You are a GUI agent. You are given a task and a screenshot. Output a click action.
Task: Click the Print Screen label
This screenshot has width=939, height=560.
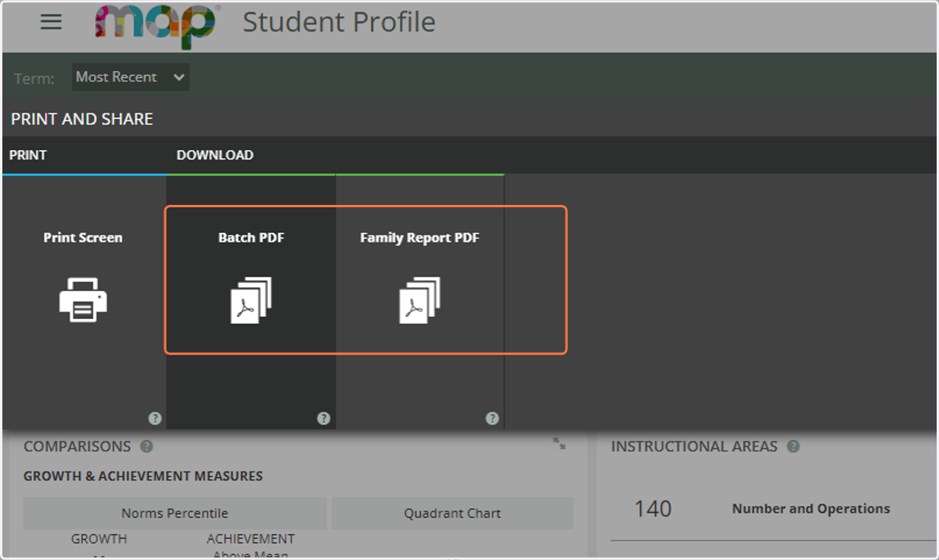click(83, 238)
